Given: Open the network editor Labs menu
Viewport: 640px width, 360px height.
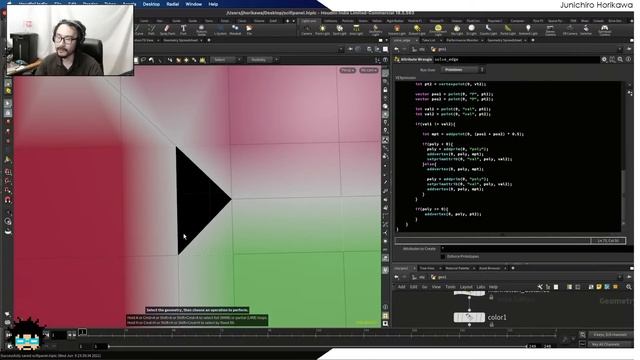Looking at the screenshot, I should pyautogui.click(x=481, y=287).
